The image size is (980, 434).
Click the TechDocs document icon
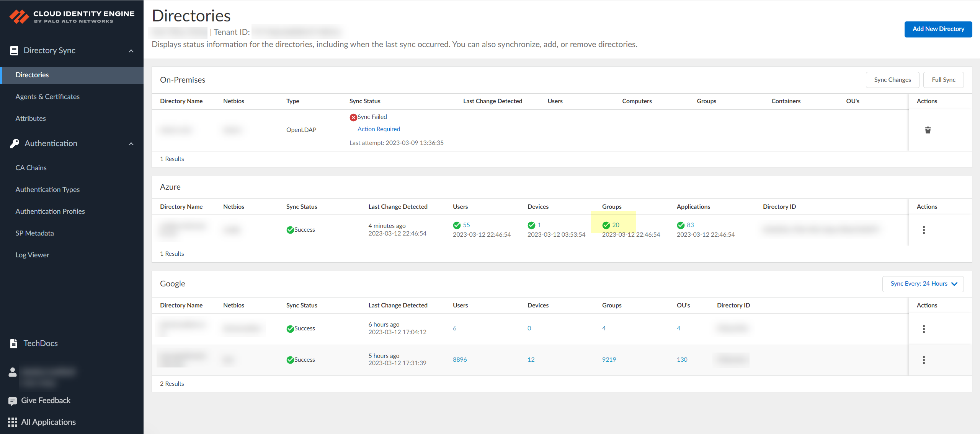coord(14,343)
